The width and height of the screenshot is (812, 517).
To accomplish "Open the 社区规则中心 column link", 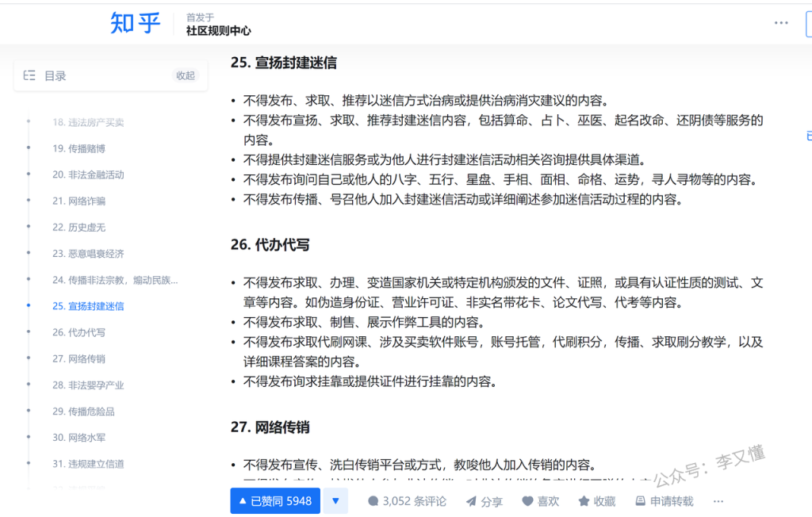I will coord(218,31).
